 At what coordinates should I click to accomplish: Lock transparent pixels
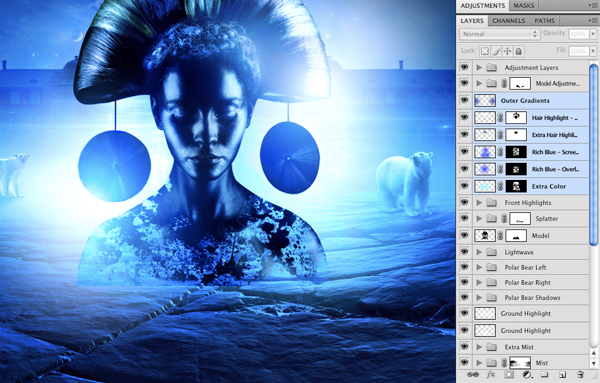(485, 51)
